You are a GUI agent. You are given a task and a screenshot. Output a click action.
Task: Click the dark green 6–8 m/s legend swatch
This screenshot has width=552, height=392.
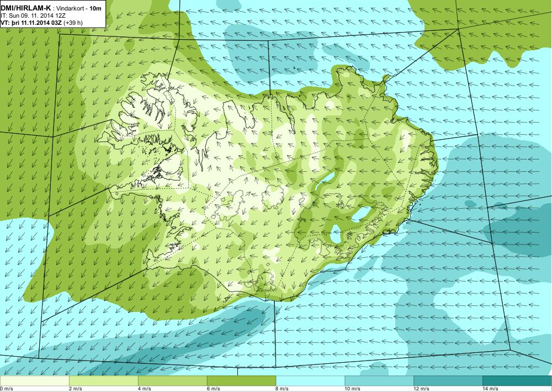242,381
